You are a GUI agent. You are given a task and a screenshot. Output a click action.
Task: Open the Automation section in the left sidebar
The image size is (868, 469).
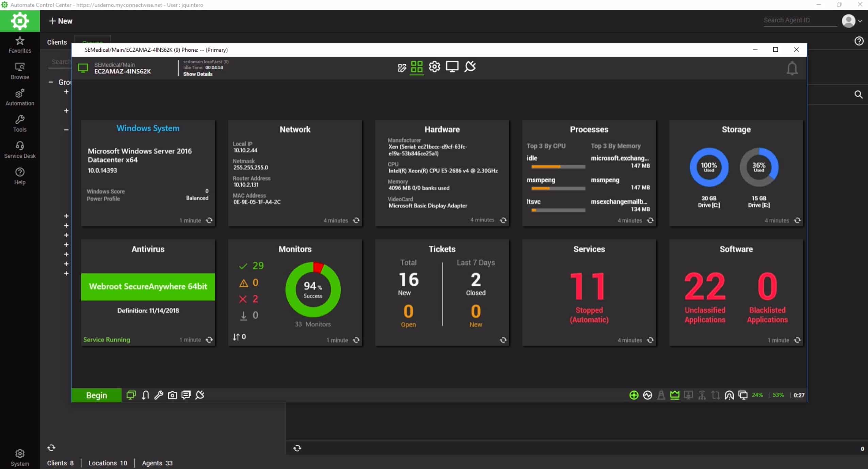(20, 97)
